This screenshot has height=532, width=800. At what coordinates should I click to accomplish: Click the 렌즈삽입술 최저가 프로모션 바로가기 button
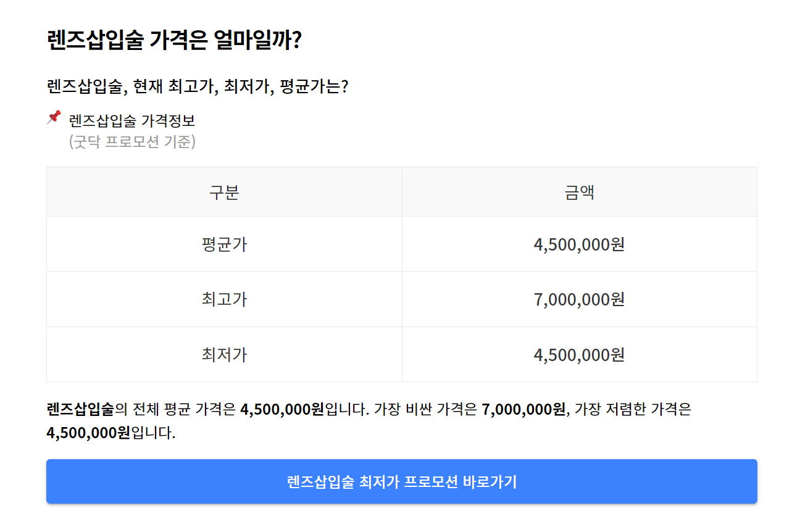click(x=400, y=482)
